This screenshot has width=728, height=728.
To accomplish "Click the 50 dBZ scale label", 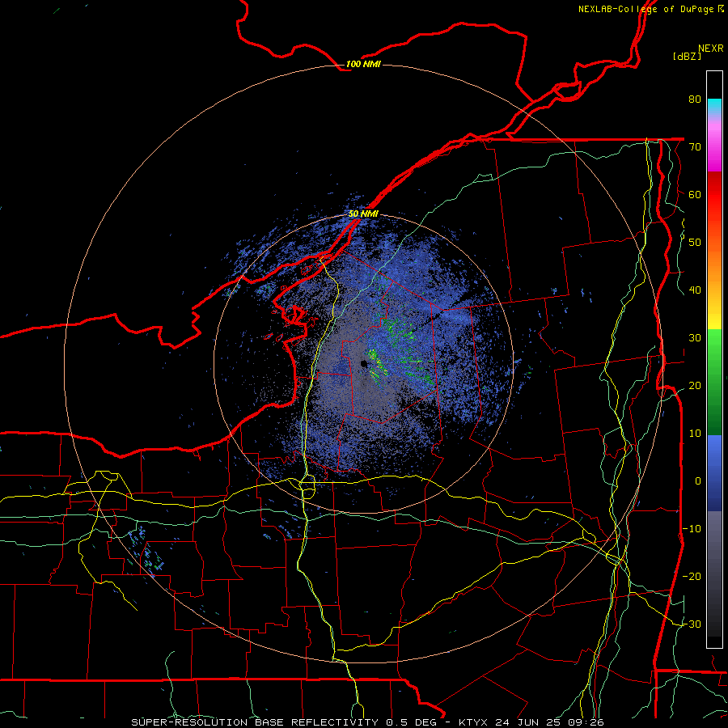I will (695, 243).
